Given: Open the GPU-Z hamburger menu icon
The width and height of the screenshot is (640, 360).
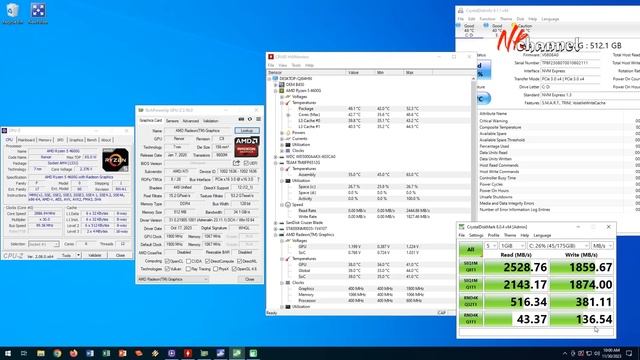Looking at the screenshot, I should 258,119.
